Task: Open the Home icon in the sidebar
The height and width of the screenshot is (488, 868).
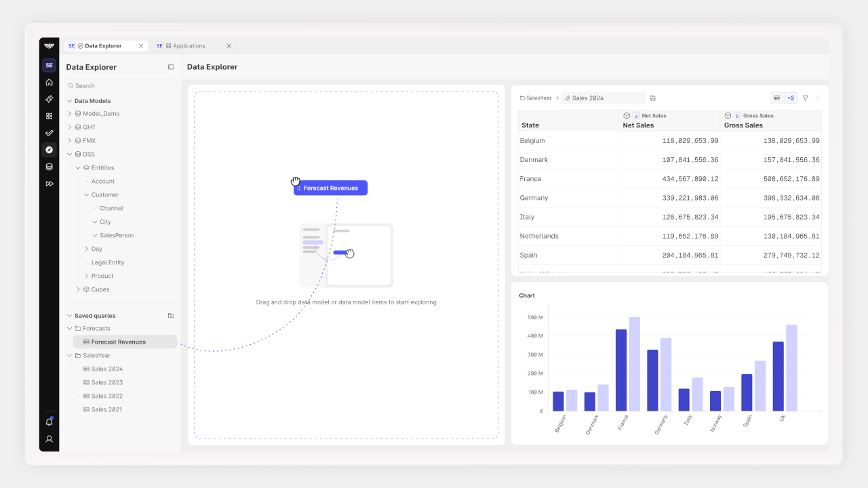Action: [49, 82]
